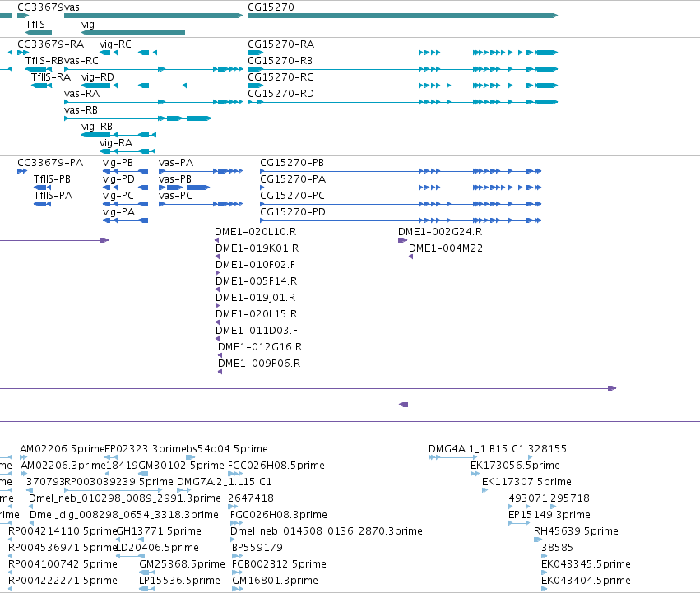Image resolution: width=700 pixels, height=593 pixels.
Task: Select the vig-PD protein label
Action: click(118, 179)
